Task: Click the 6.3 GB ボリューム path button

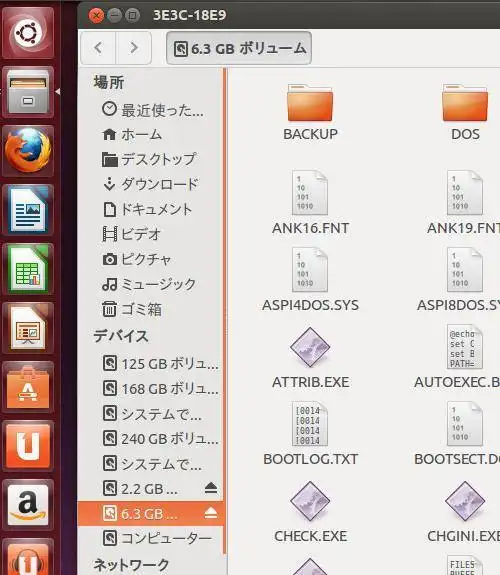Action: pyautogui.click(x=239, y=48)
